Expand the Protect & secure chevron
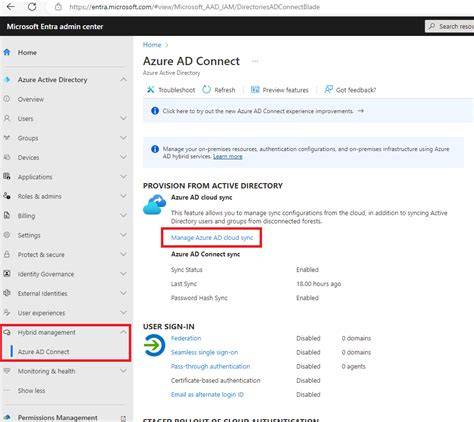474x422 pixels. point(123,254)
